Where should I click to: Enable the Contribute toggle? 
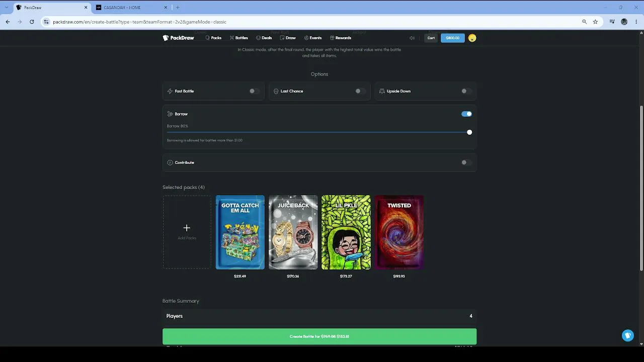[x=466, y=162]
